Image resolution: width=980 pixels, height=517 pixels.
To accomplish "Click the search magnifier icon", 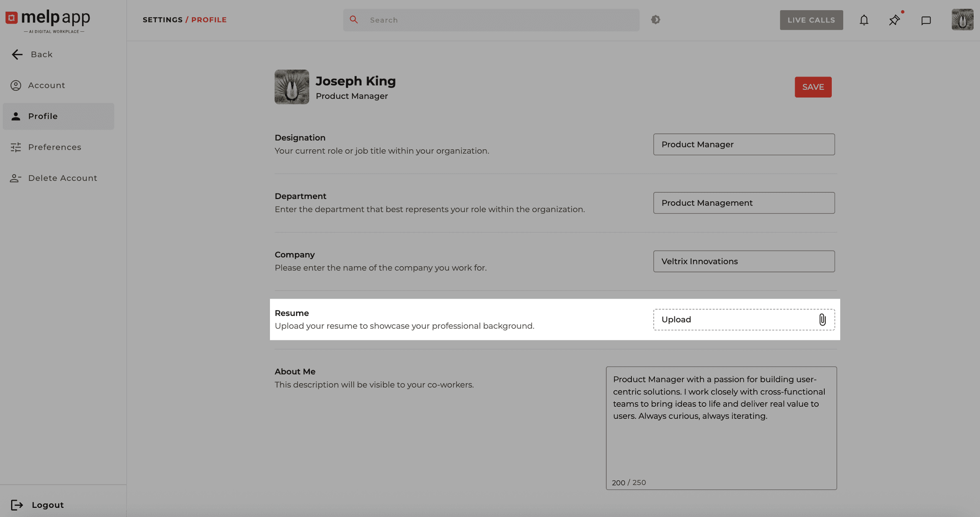I will tap(354, 20).
